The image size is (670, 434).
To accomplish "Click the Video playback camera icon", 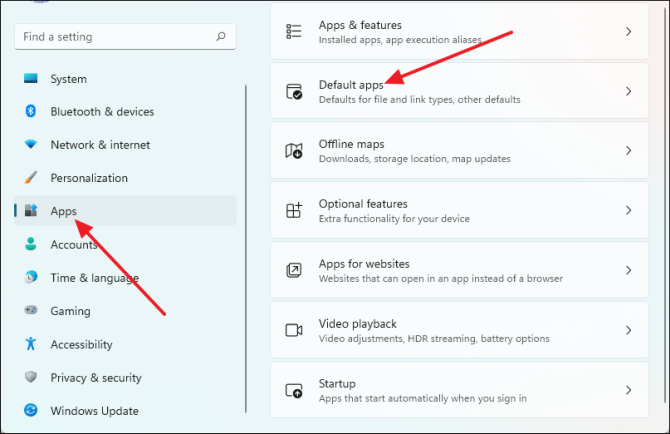I will point(294,330).
